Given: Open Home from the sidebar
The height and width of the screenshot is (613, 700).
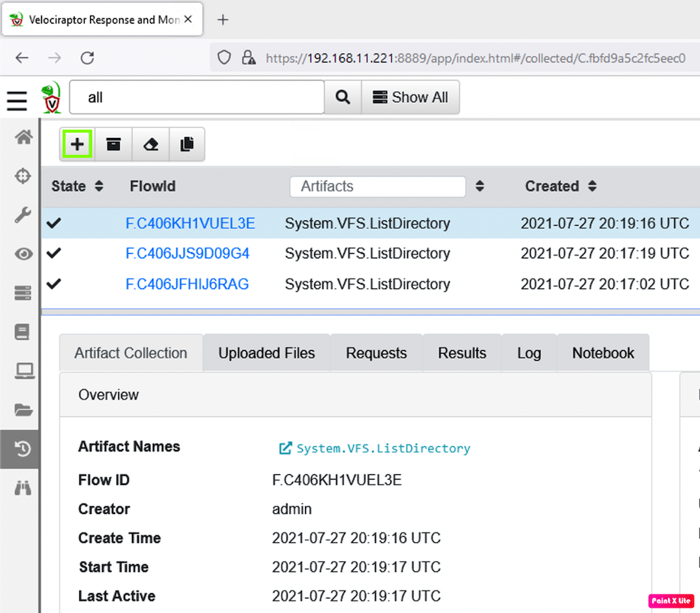Looking at the screenshot, I should coord(23,137).
